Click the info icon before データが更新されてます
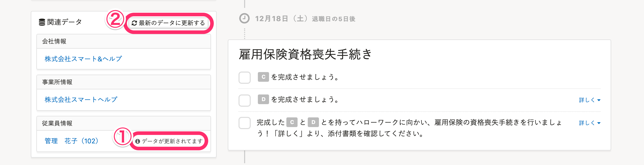 138,141
